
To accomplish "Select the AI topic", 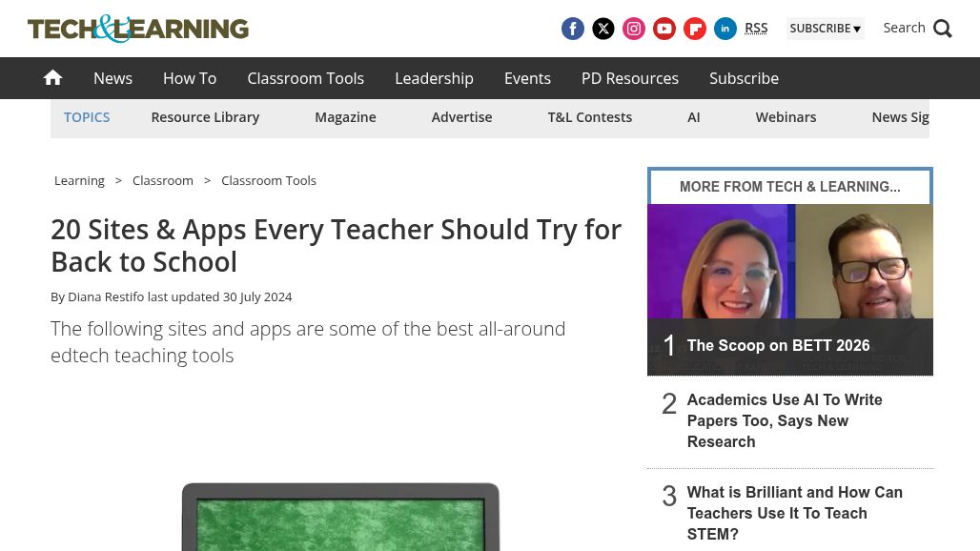I will (x=693, y=116).
